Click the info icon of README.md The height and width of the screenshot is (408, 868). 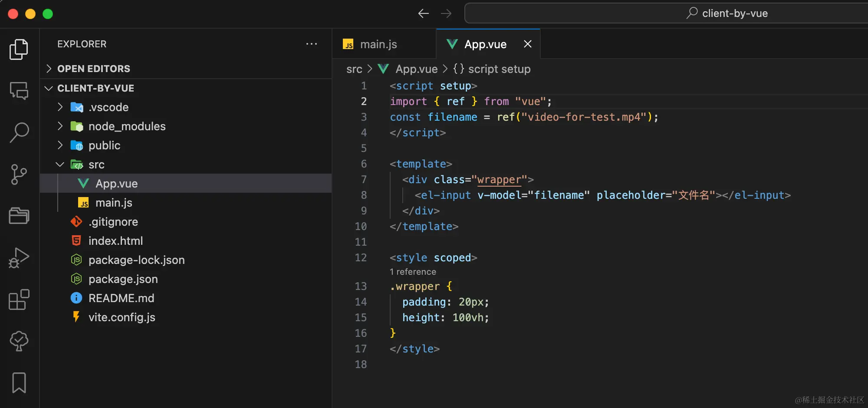[x=76, y=298]
